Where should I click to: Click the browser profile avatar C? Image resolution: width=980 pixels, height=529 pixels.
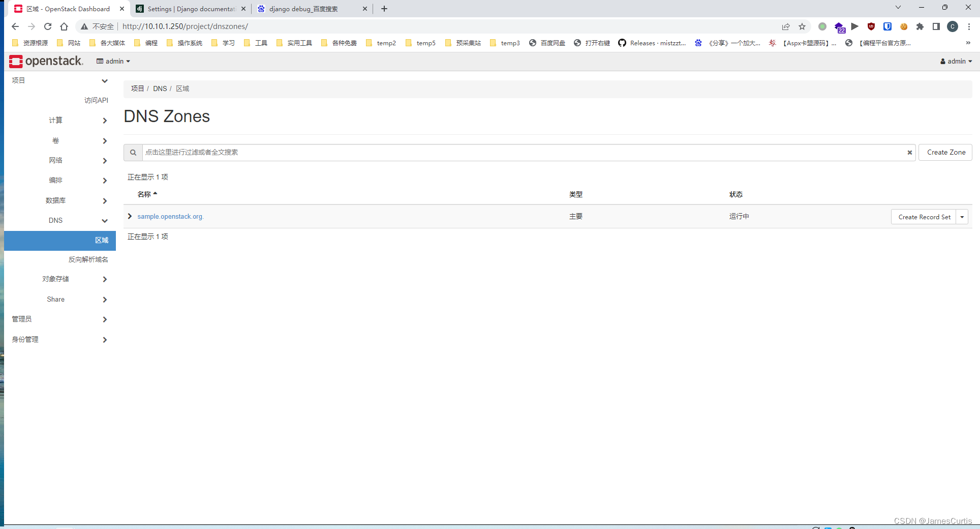pyautogui.click(x=953, y=26)
